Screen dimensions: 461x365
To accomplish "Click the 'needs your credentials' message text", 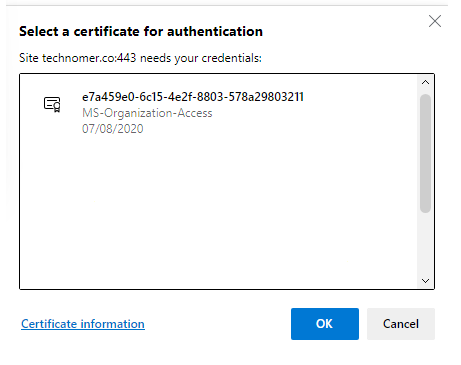I will point(201,58).
